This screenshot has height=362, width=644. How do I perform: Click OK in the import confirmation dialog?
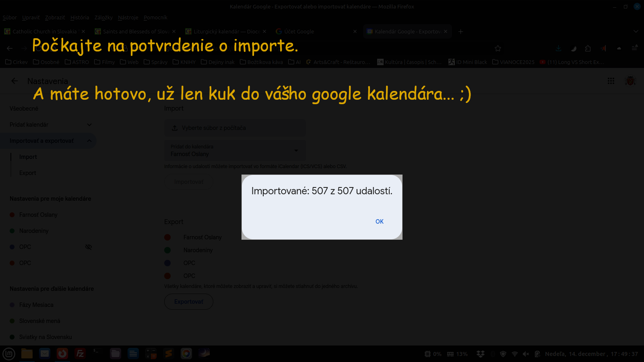379,222
